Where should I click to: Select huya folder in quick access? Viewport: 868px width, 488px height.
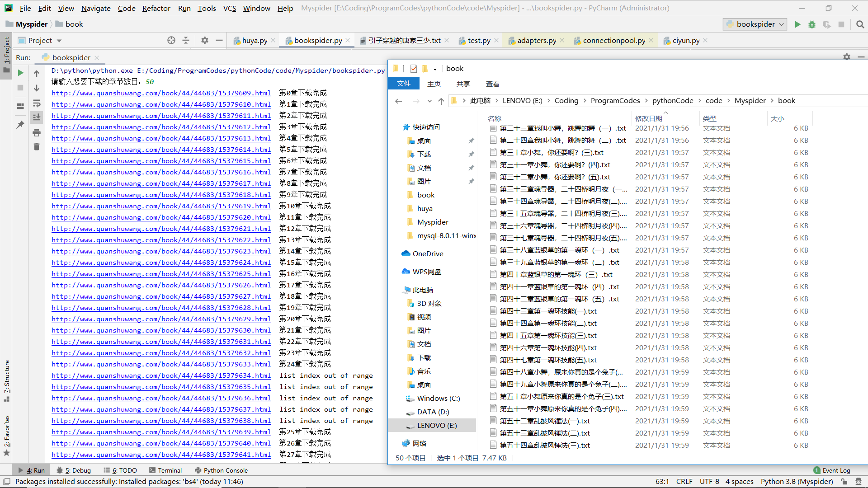coord(425,209)
